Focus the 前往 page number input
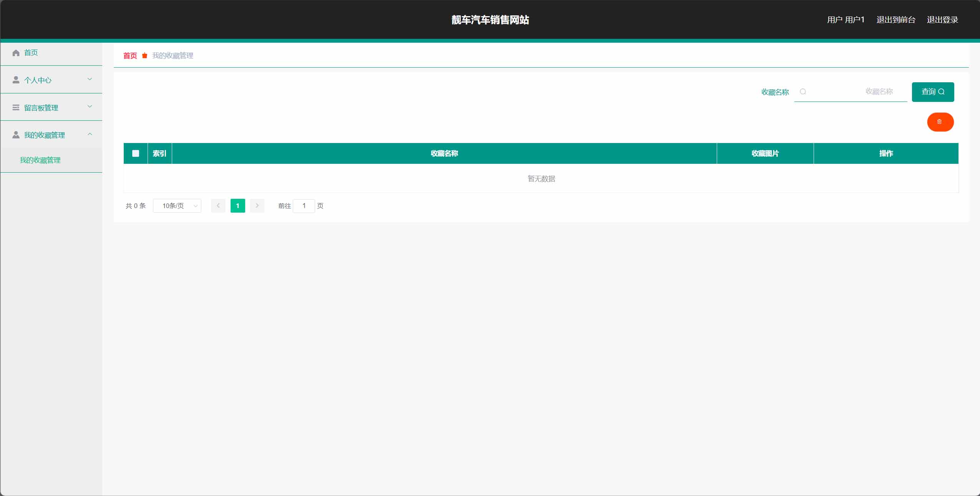Viewport: 980px width, 496px height. coord(304,206)
